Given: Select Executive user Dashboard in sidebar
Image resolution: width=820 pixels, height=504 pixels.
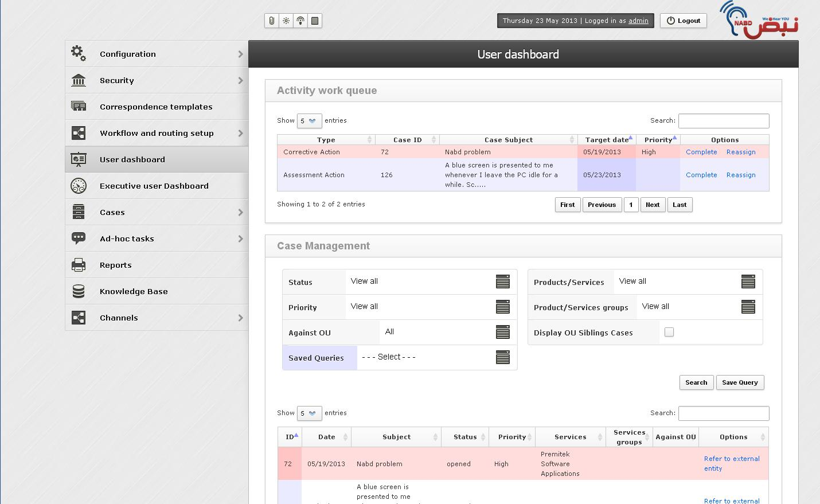Looking at the screenshot, I should (x=154, y=185).
